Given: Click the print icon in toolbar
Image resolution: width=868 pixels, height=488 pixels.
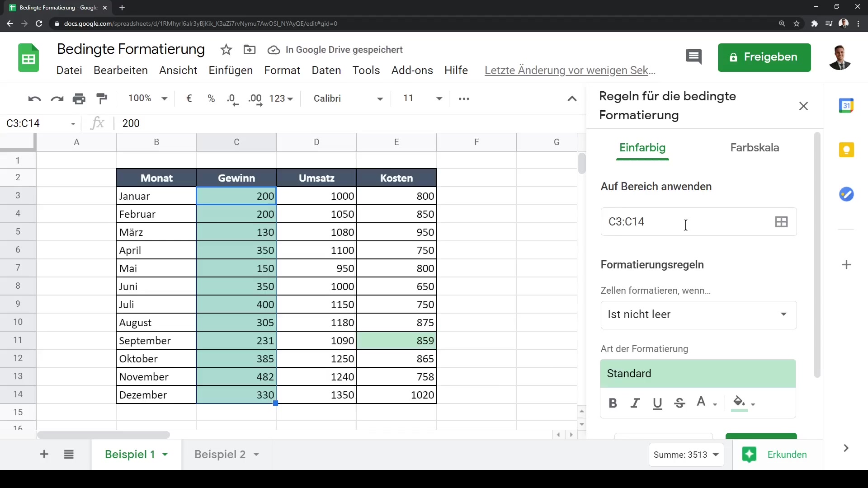Looking at the screenshot, I should click(79, 99).
